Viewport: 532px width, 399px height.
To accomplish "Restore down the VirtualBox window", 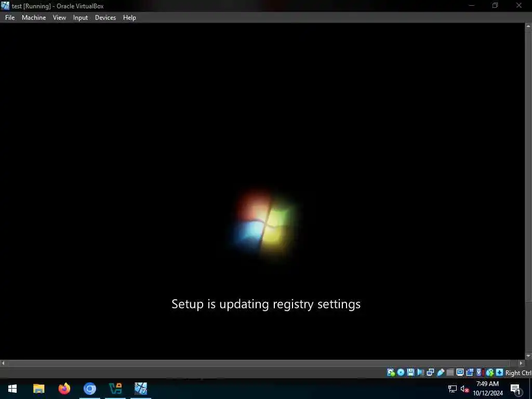I will coord(495,5).
